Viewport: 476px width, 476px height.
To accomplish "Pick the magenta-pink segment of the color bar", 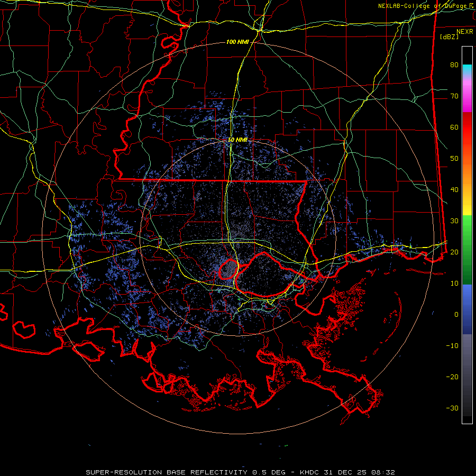I will point(467,95).
